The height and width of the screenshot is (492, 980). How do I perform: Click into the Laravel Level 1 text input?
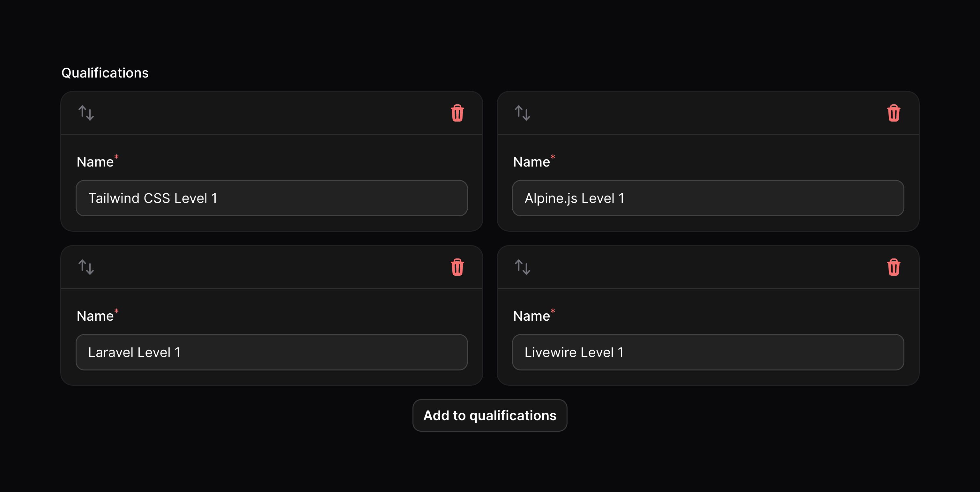pos(271,352)
